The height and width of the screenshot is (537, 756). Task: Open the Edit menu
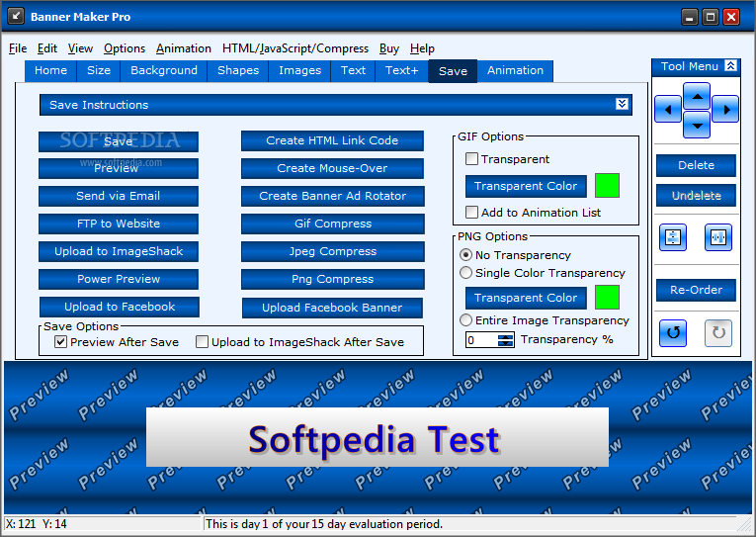[x=47, y=48]
